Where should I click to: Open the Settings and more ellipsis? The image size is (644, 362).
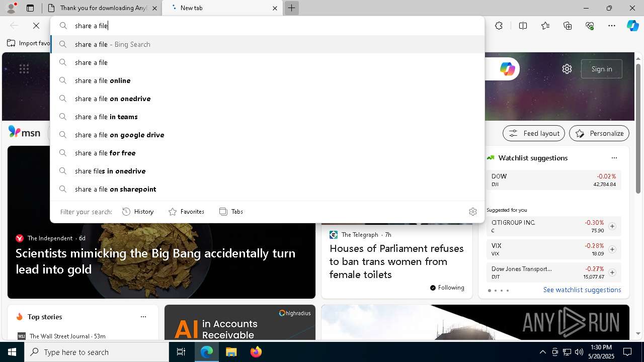[x=612, y=26]
